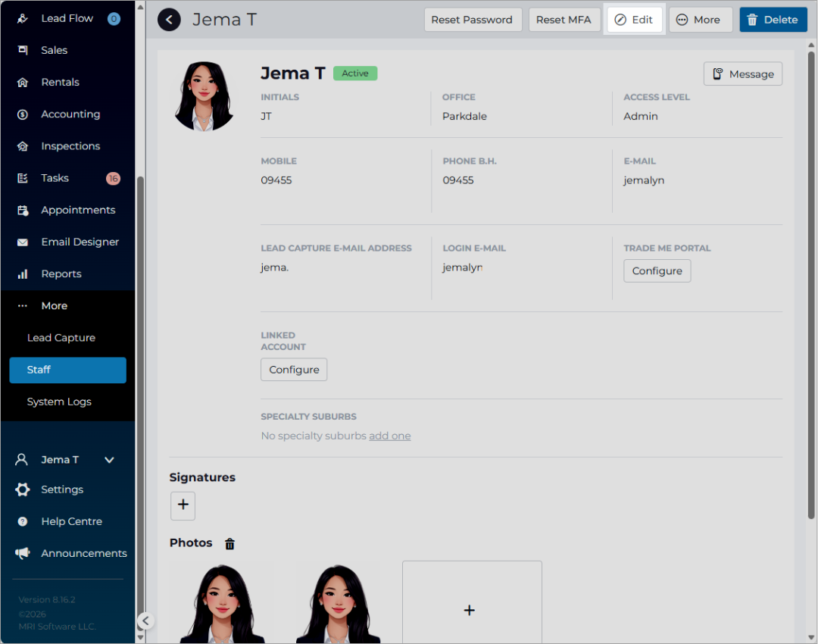Image resolution: width=818 pixels, height=644 pixels.
Task: Click the Appointments calendar icon
Action: (23, 211)
